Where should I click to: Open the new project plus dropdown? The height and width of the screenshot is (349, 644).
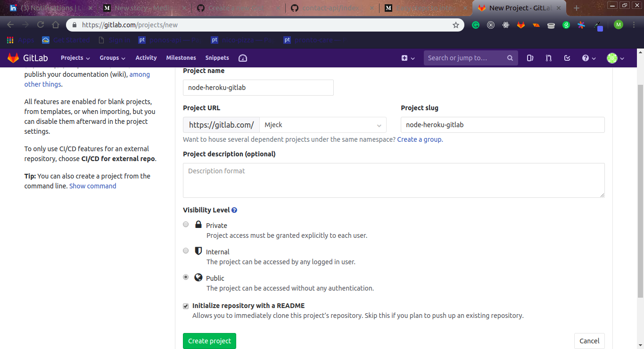(406, 58)
